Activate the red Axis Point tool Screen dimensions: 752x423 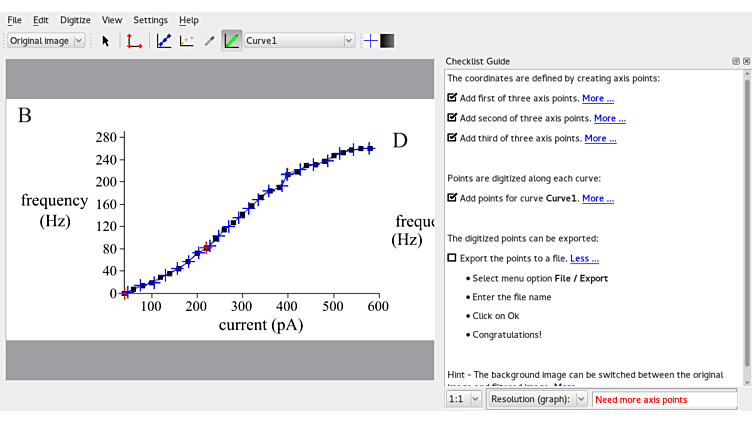click(134, 41)
